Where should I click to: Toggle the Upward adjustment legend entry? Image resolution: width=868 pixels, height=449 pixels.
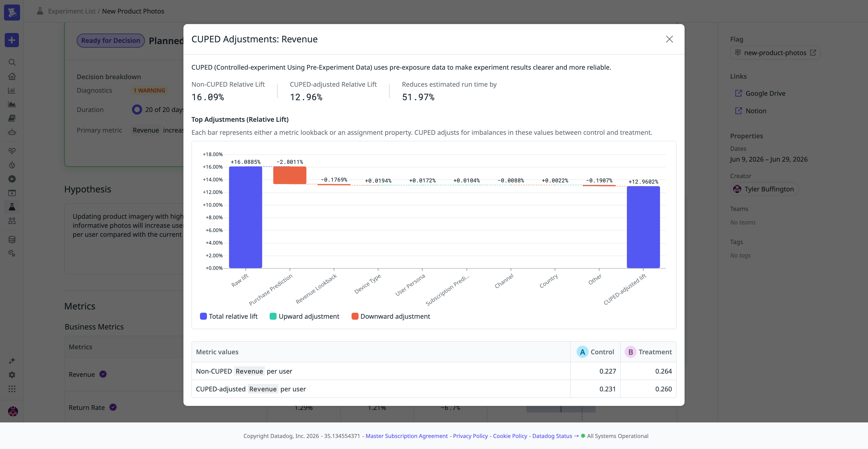tap(305, 316)
